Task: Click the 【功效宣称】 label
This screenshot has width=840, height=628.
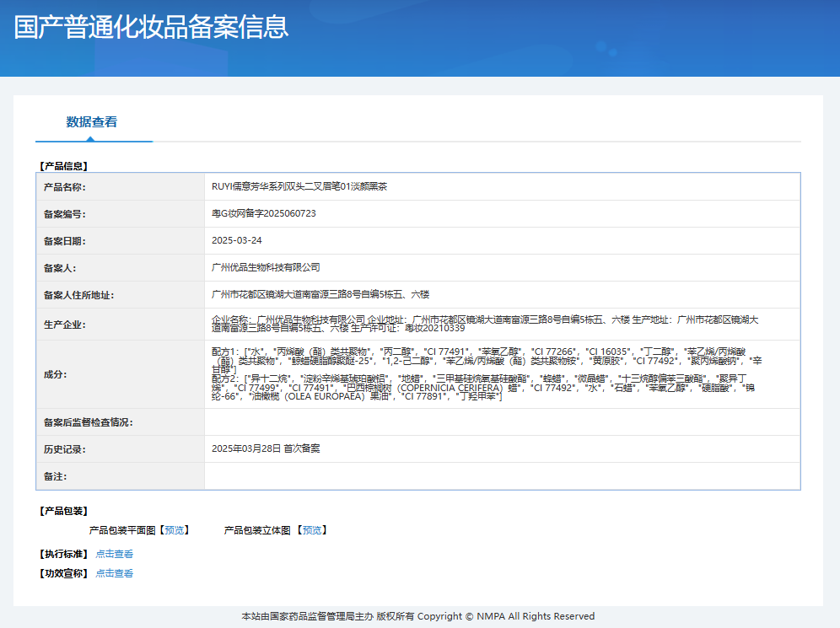Action: [x=63, y=573]
